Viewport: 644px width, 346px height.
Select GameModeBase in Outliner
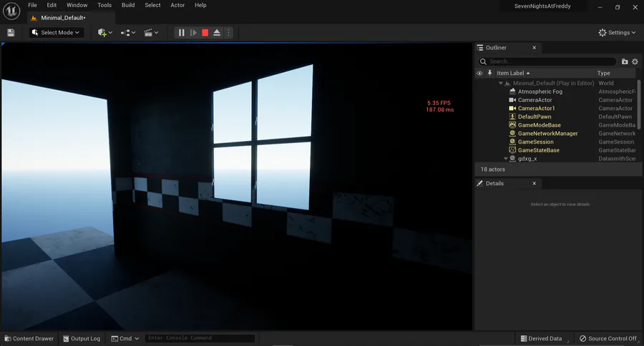[x=539, y=125]
